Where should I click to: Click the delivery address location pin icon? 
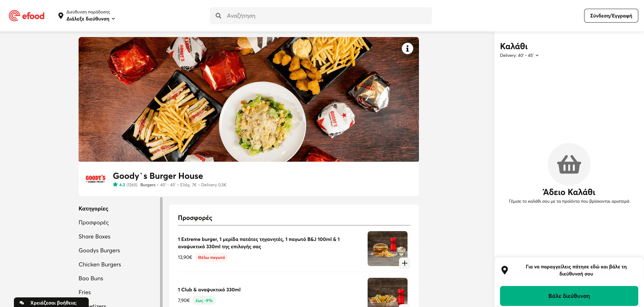[x=61, y=16]
